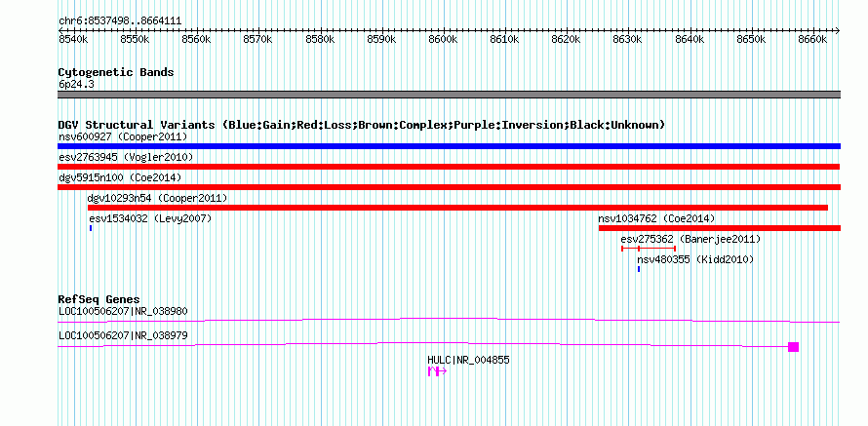This screenshot has height=426, width=868.
Task: Click LOC100506207|NR_038979 gene label
Action: click(123, 335)
